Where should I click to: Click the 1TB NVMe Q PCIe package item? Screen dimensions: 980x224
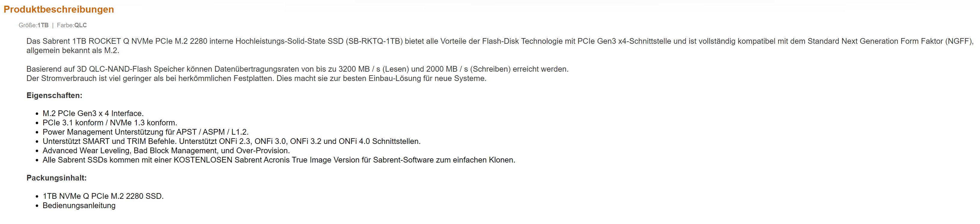tap(103, 196)
